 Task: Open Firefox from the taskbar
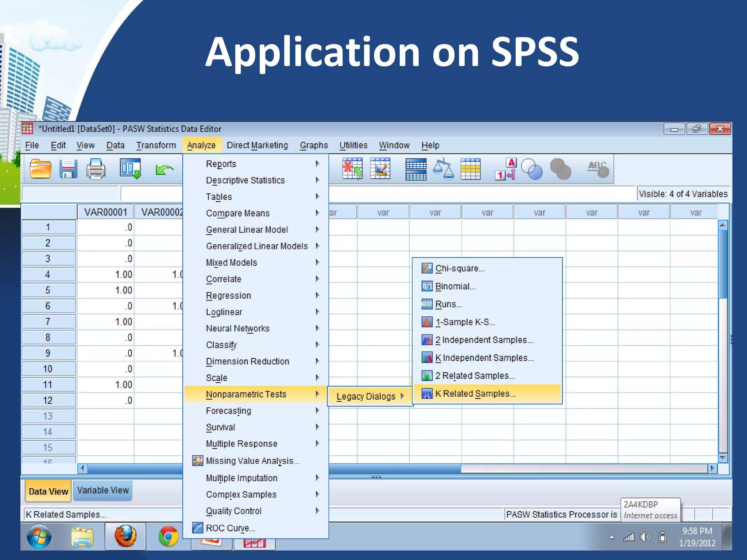click(125, 536)
